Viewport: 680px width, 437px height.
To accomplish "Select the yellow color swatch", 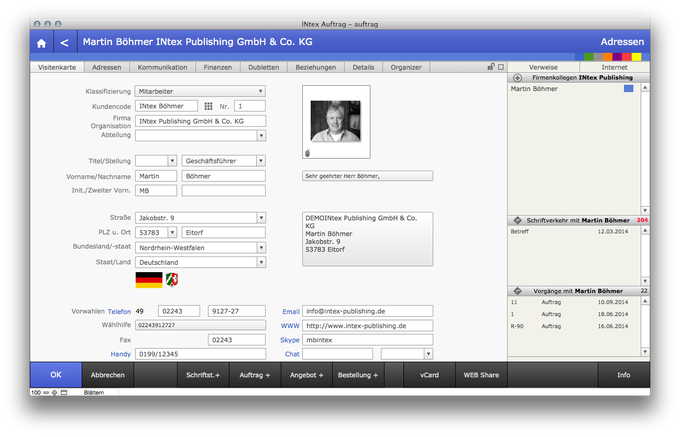I will click(x=636, y=57).
